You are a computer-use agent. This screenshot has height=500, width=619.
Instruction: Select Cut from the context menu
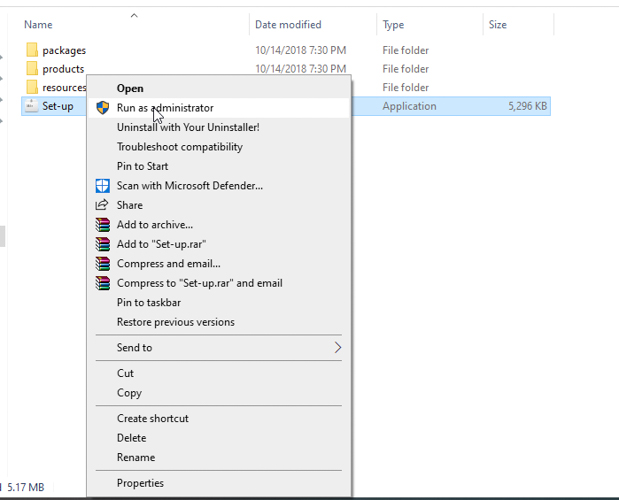tap(219, 373)
